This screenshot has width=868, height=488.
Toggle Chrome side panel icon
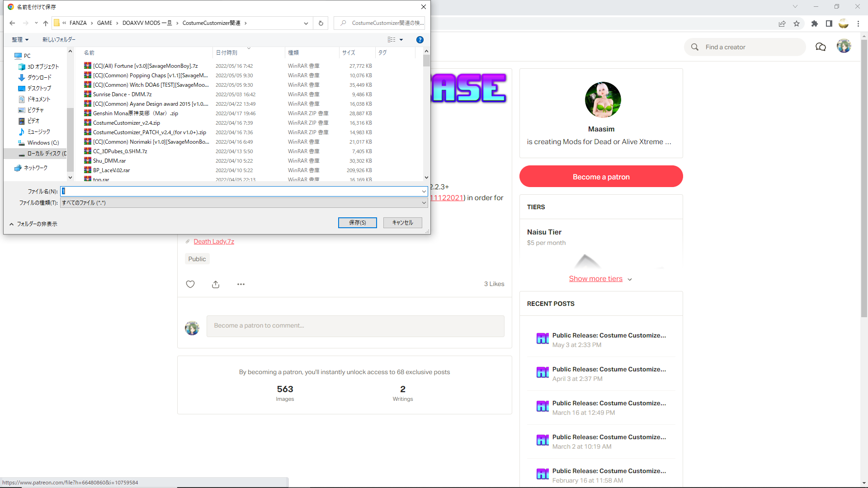tap(829, 23)
